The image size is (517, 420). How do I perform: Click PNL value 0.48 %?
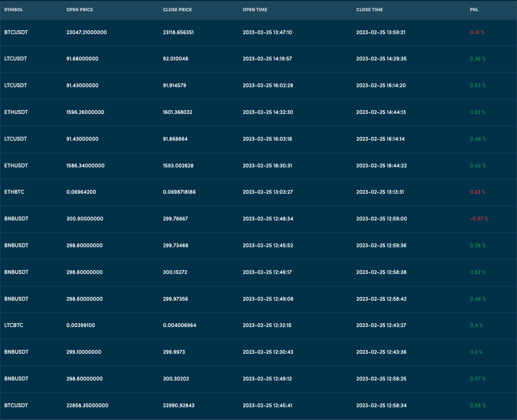(x=478, y=139)
